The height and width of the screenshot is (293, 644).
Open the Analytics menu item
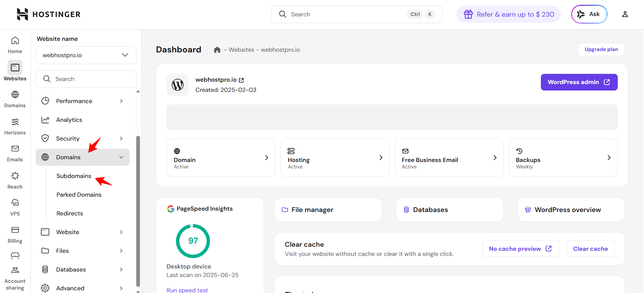[x=83, y=120]
